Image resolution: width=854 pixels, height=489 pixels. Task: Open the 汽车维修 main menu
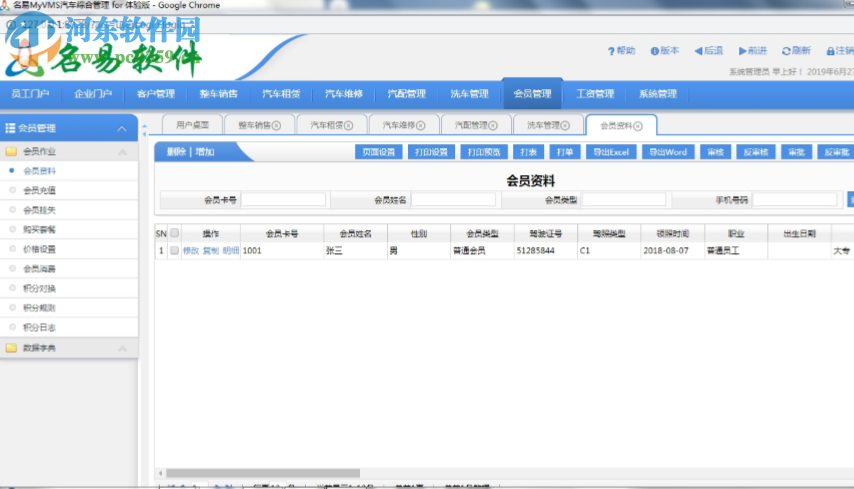click(344, 94)
